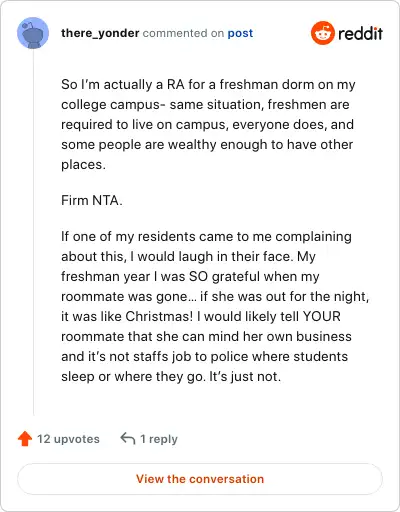
Task: Click the phrase "college campus-" in comment
Action: 113,105
